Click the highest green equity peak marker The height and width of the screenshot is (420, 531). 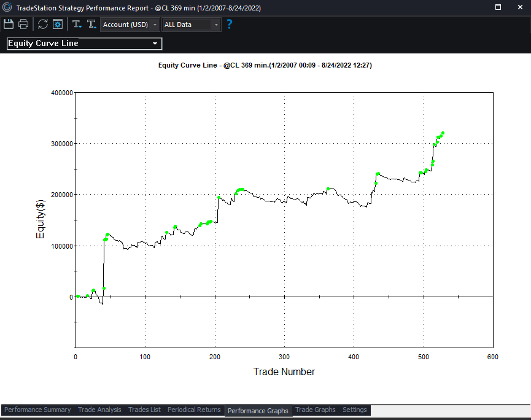point(443,133)
